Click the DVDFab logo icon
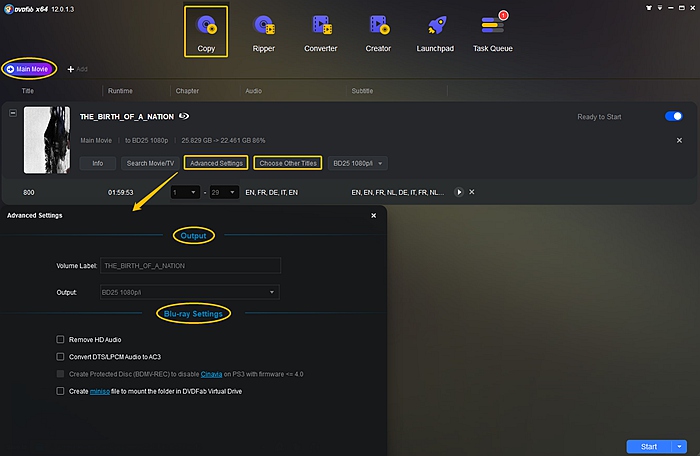This screenshot has width=700, height=456. coord(8,9)
